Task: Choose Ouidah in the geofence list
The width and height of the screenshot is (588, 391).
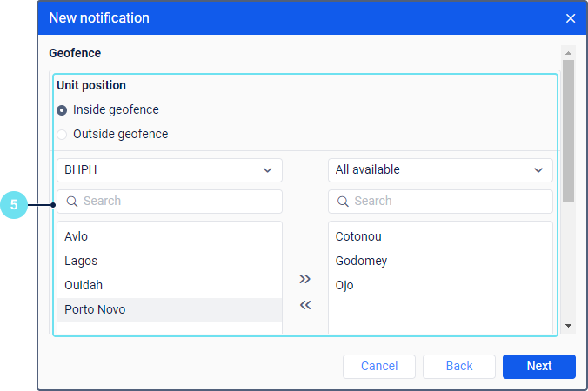Action: coord(84,285)
